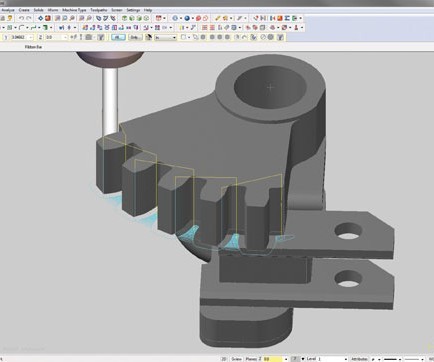434x362 pixels.
Task: Open the Machine Type menu
Action: point(74,10)
